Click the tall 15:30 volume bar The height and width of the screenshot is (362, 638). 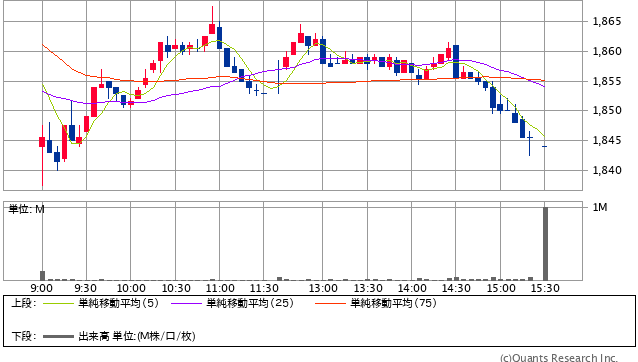(545, 244)
